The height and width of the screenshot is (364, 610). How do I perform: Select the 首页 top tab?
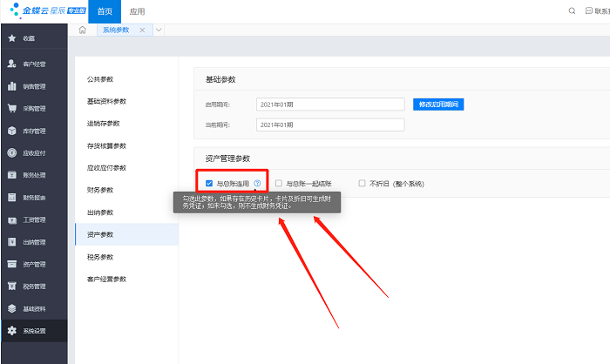(x=105, y=11)
